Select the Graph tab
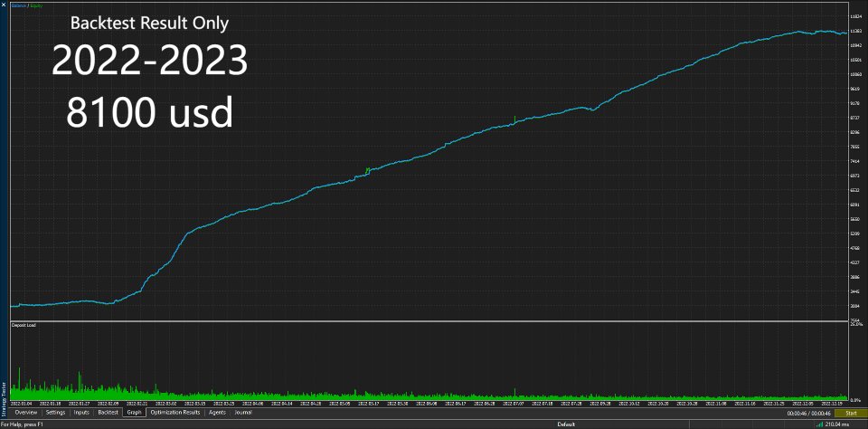This screenshot has height=429, width=868. click(134, 413)
